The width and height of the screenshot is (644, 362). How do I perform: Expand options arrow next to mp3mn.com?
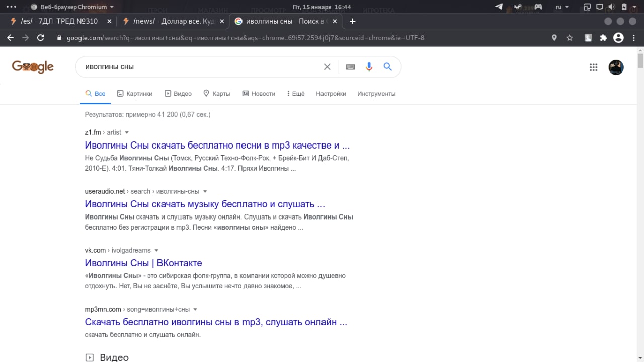[x=195, y=310]
